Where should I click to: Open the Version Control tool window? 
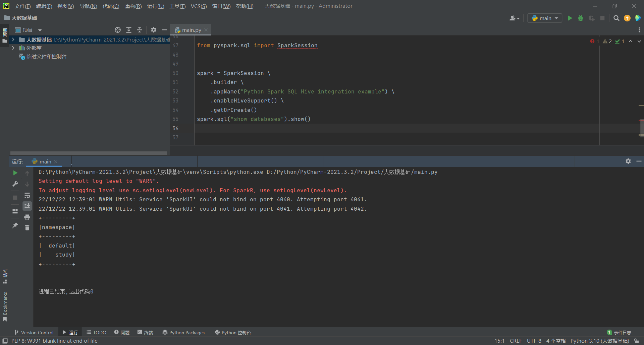pyautogui.click(x=34, y=333)
